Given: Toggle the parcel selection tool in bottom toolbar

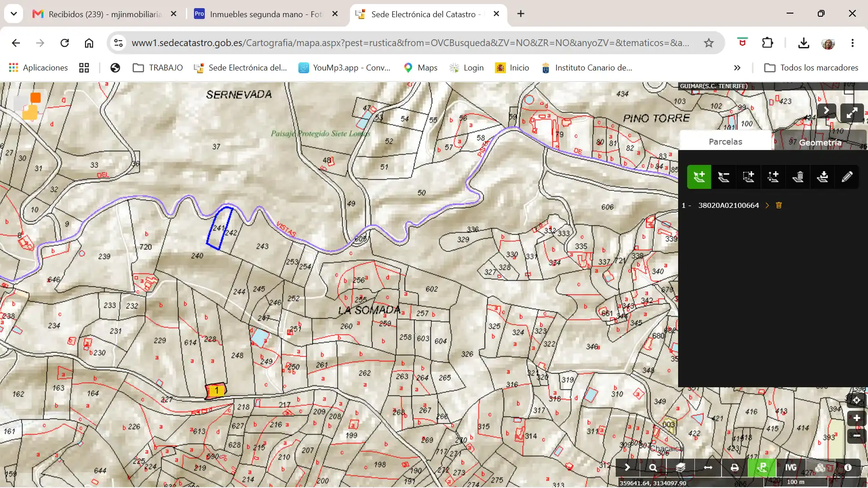Looking at the screenshot, I should tap(762, 468).
